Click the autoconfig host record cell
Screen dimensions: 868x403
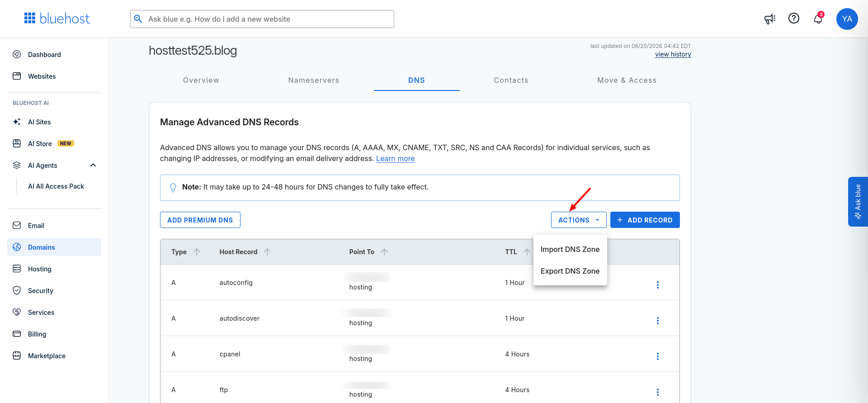(236, 283)
